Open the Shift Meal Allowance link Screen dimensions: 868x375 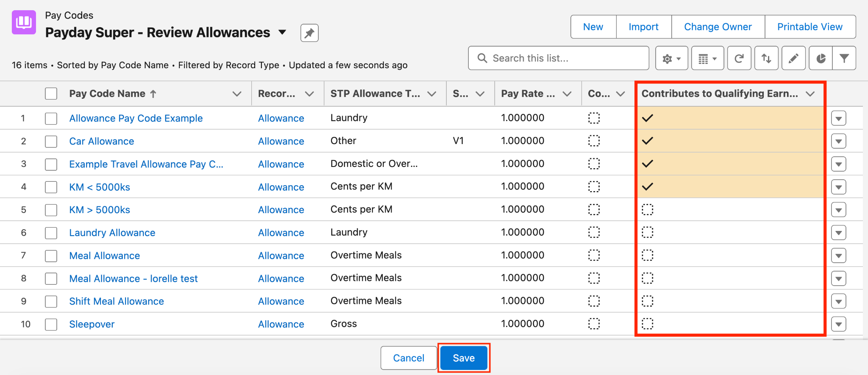pyautogui.click(x=117, y=301)
